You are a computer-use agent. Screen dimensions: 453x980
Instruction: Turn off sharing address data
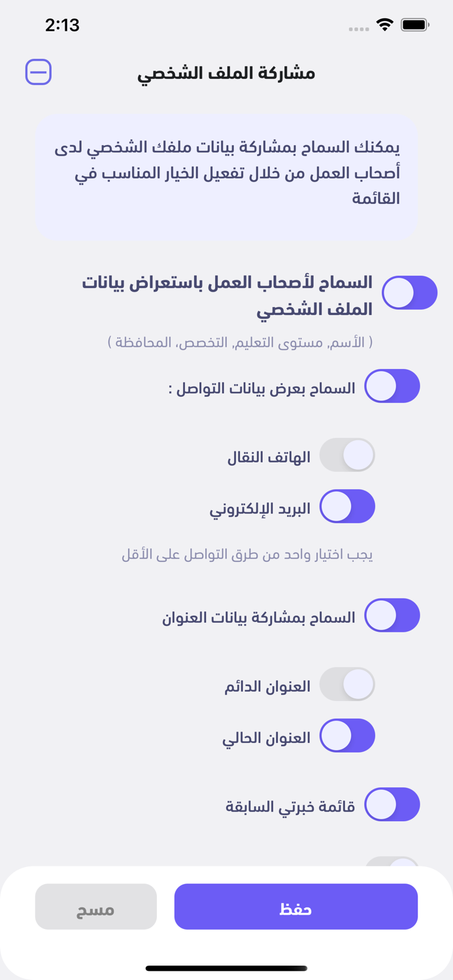(x=392, y=615)
